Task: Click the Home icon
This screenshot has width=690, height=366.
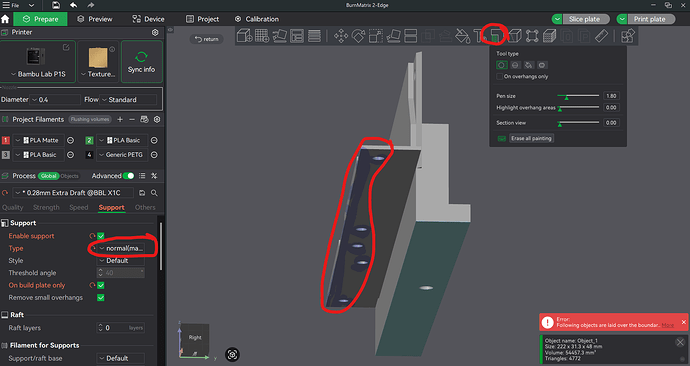Action: (5, 19)
